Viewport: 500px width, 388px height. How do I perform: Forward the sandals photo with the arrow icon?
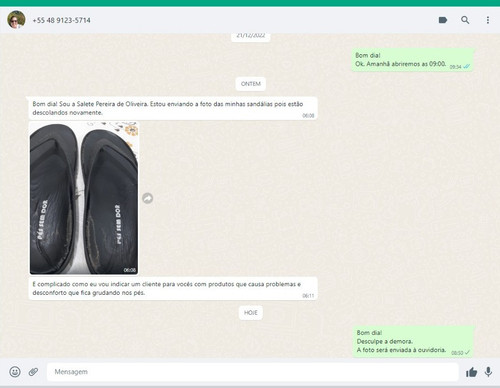click(148, 198)
